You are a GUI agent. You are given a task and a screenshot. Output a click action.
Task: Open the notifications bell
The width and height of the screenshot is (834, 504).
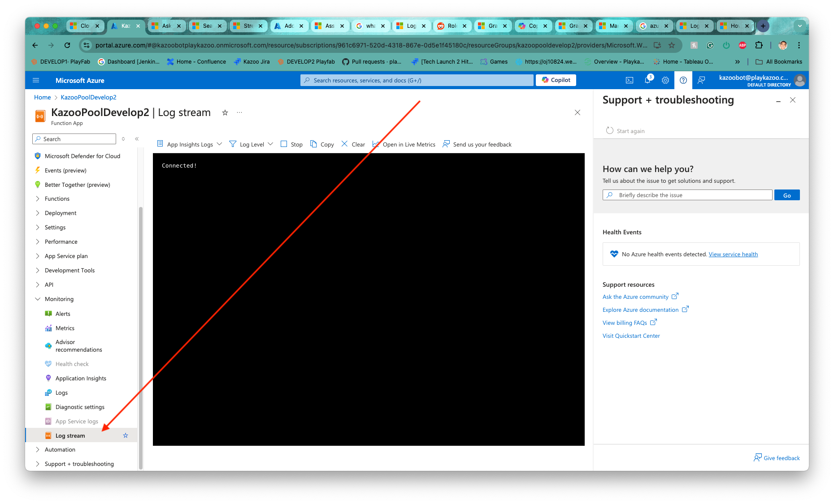647,80
